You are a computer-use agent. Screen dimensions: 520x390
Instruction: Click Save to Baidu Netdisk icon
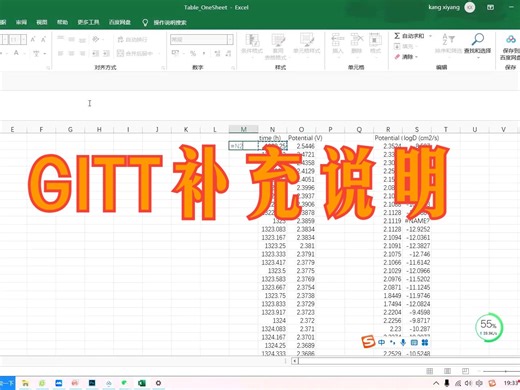coord(511,39)
